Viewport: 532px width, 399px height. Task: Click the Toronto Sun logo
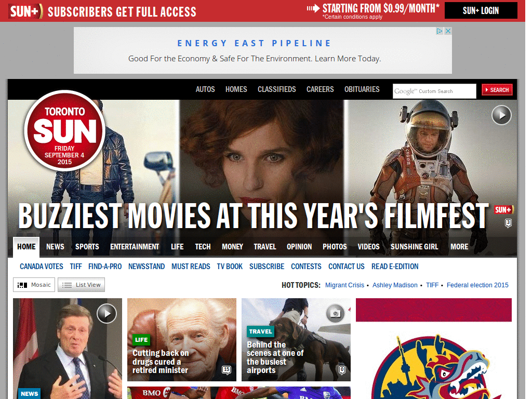coord(64,130)
